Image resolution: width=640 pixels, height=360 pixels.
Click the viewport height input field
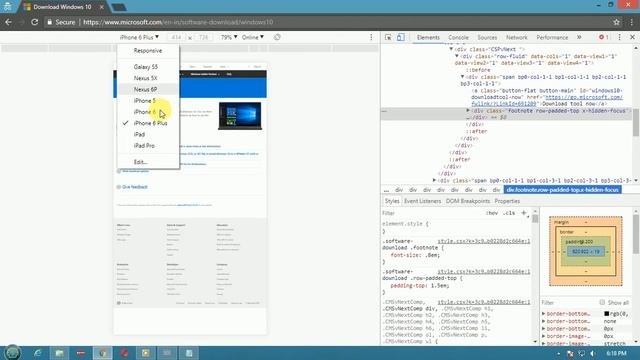point(203,37)
